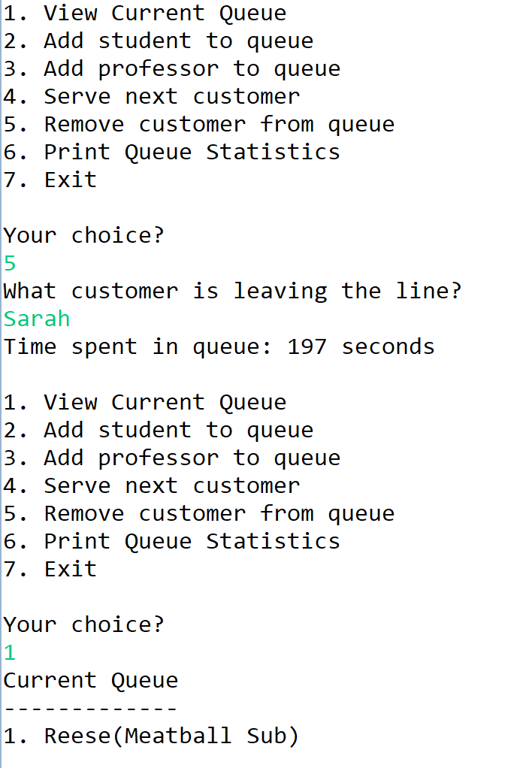Screen dimensions: 532x768
Task: Click the green input number 5
Action: click(11, 264)
